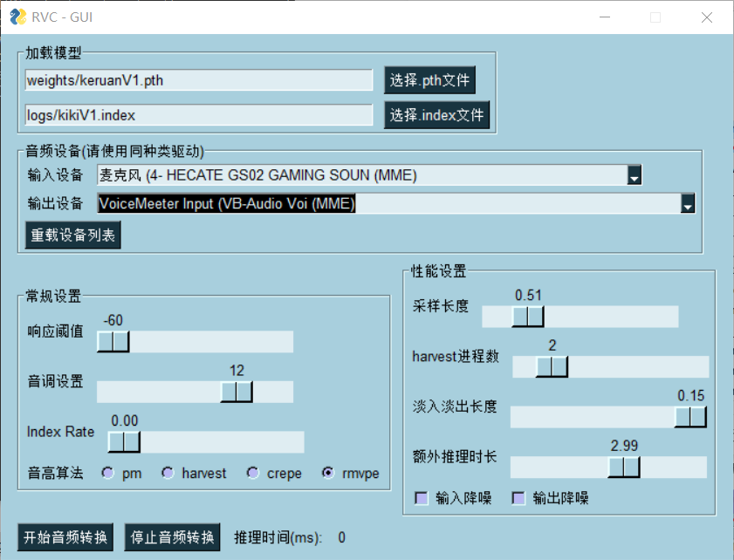Enable the 输入降噪 checkbox
Viewport: 734px width, 560px height.
point(422,498)
